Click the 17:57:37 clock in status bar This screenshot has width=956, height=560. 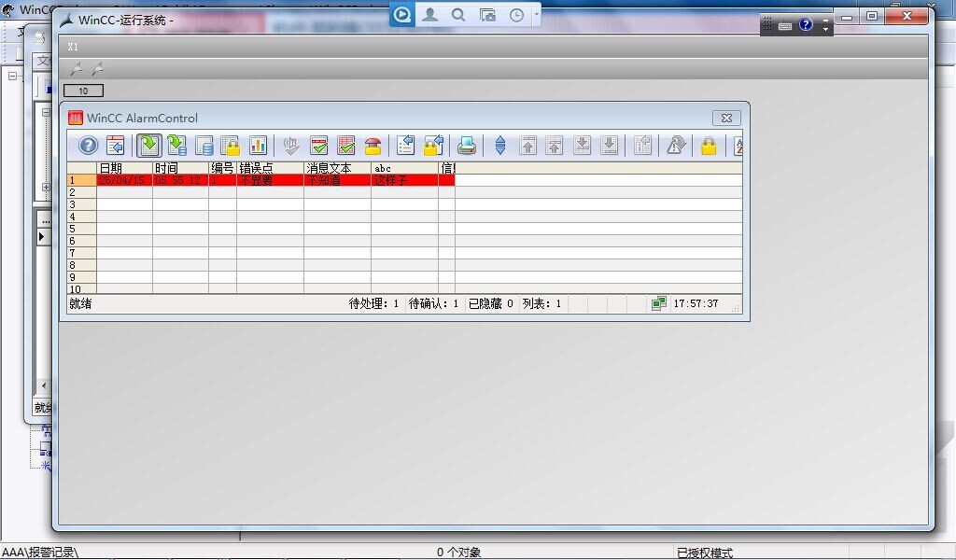coord(696,303)
